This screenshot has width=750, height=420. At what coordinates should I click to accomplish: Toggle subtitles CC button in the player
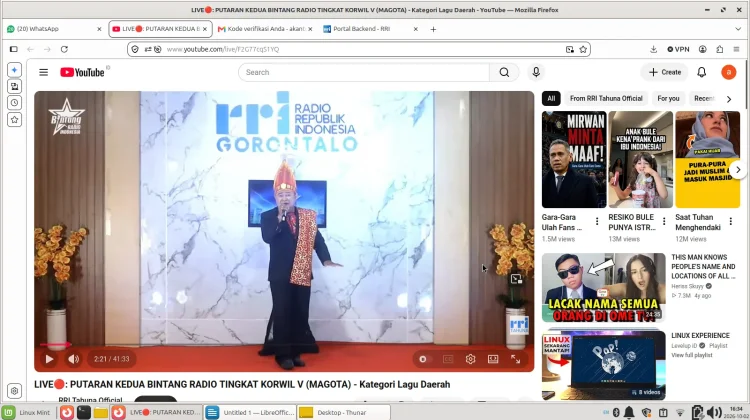[448, 359]
